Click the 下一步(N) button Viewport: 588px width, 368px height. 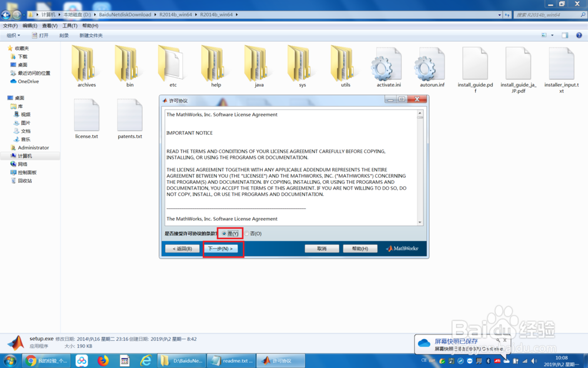(220, 248)
